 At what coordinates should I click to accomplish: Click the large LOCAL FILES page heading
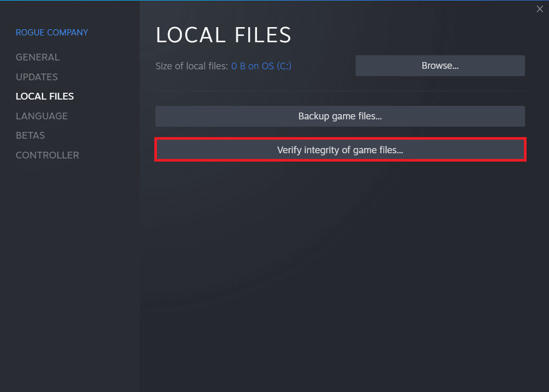[223, 35]
